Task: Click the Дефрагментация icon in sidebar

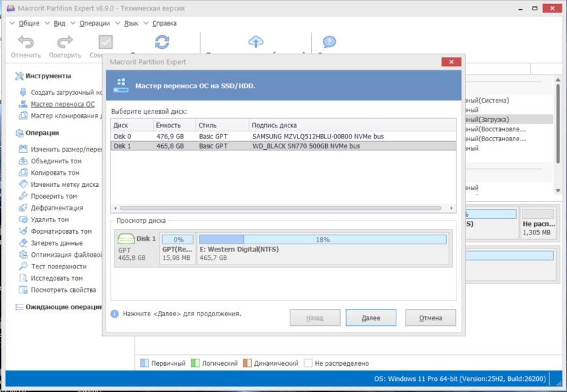Action: tap(24, 208)
